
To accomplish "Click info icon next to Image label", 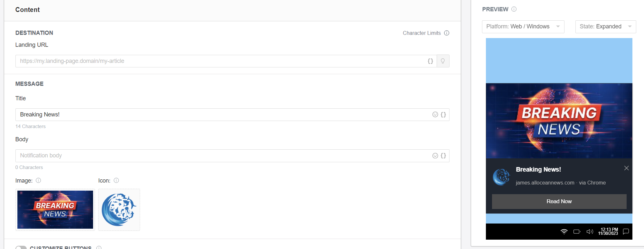I will [38, 180].
